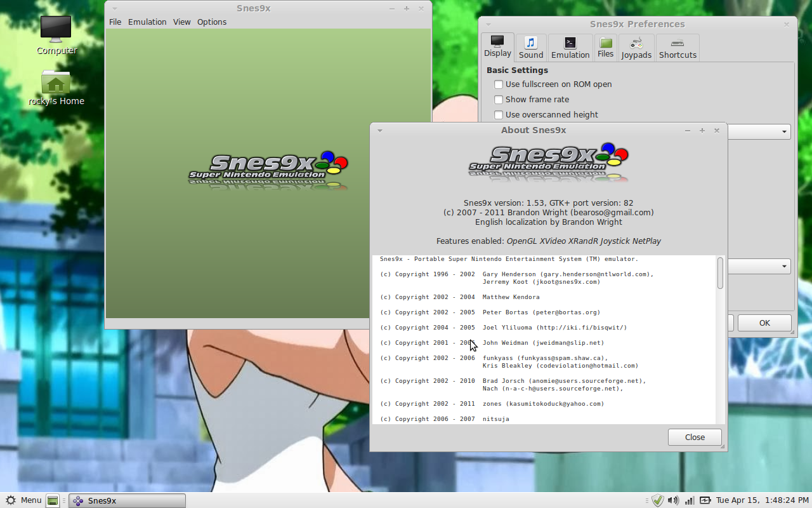Minimize the About Snes9x dialog

[688, 130]
